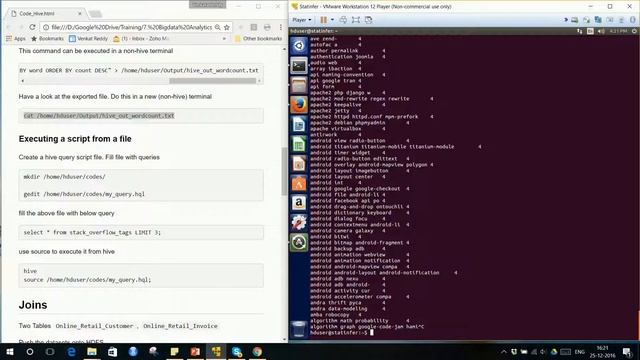Launch Microsoft Edge from the taskbar

point(71,352)
